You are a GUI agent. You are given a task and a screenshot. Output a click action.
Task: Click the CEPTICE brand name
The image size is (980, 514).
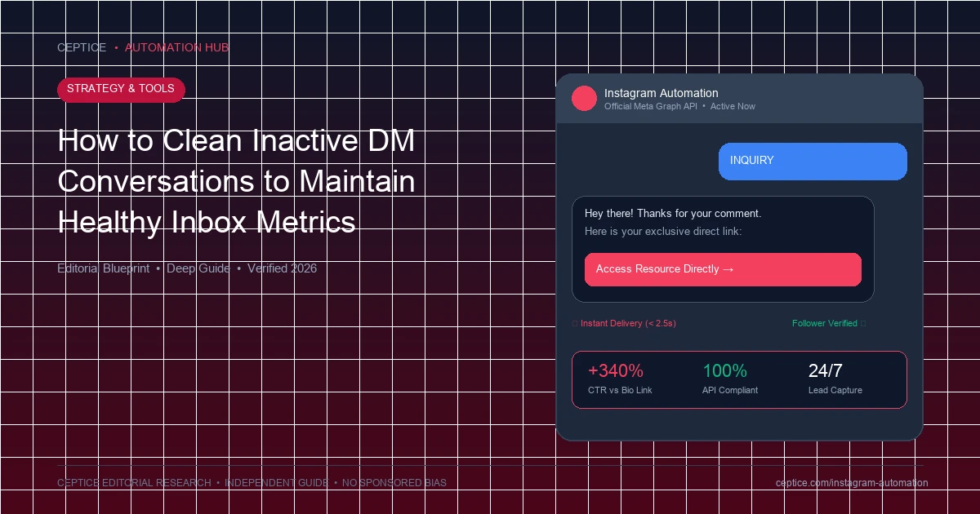tap(82, 48)
